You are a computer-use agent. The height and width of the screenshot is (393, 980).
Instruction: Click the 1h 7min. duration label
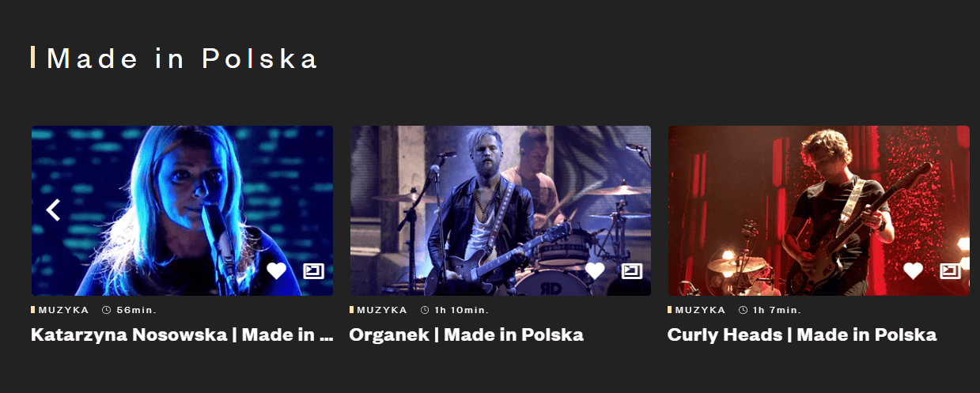[x=770, y=310]
